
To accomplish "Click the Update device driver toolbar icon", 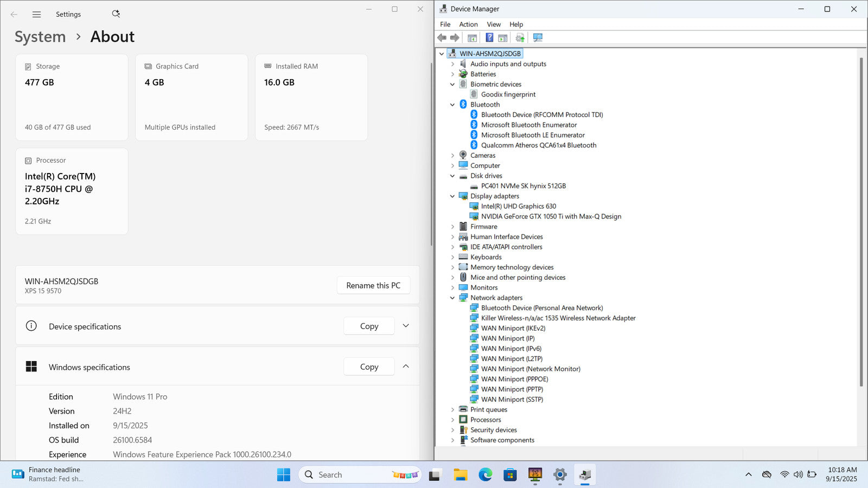I will point(520,37).
